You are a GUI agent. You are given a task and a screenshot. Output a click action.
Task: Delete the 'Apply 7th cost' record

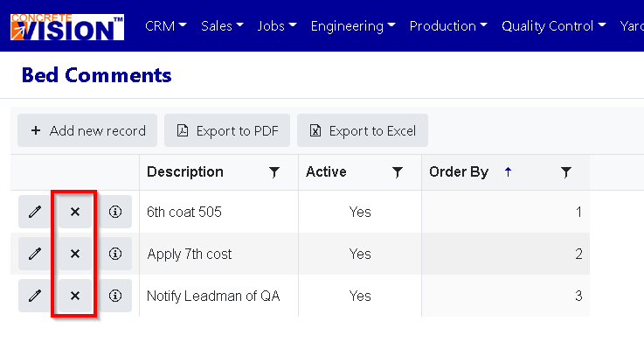tap(75, 254)
